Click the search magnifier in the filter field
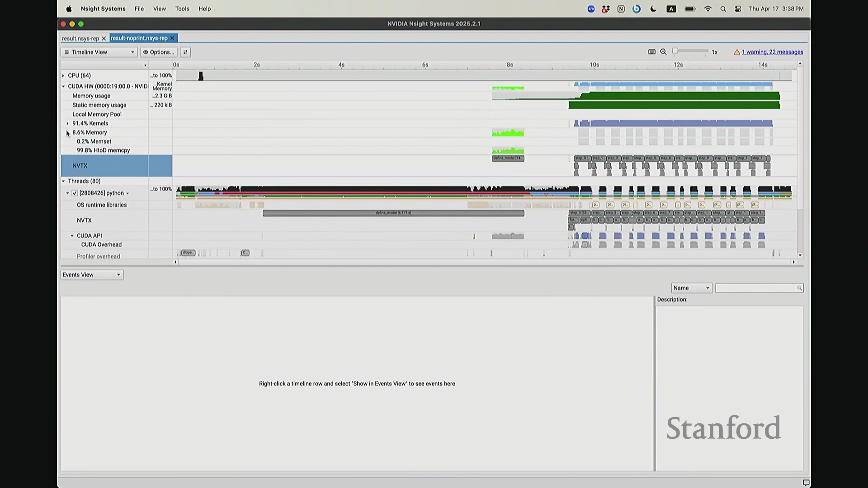The width and height of the screenshot is (868, 488). click(799, 288)
